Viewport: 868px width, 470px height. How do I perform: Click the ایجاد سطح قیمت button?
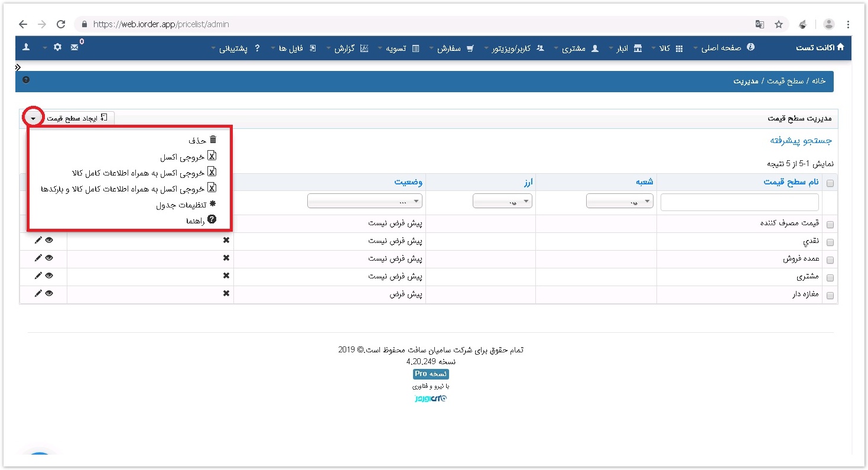[77, 118]
